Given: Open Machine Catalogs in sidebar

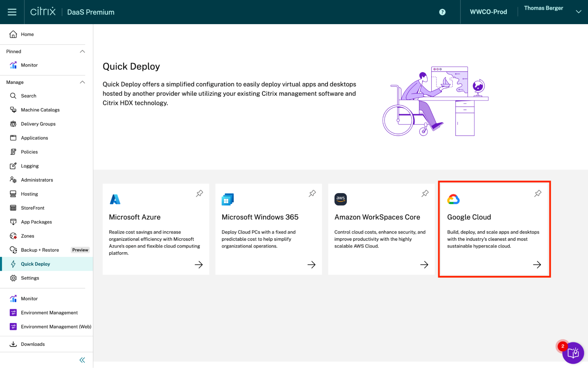Looking at the screenshot, I should (x=40, y=110).
